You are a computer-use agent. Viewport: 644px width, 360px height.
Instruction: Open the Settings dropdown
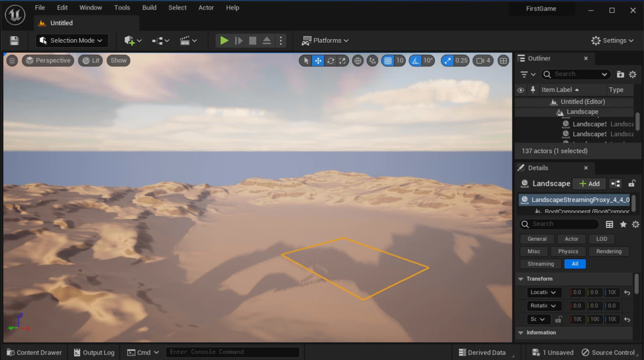613,41
